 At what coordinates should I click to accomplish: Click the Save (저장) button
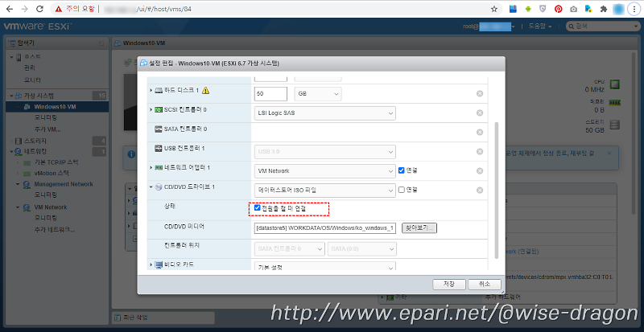(449, 285)
